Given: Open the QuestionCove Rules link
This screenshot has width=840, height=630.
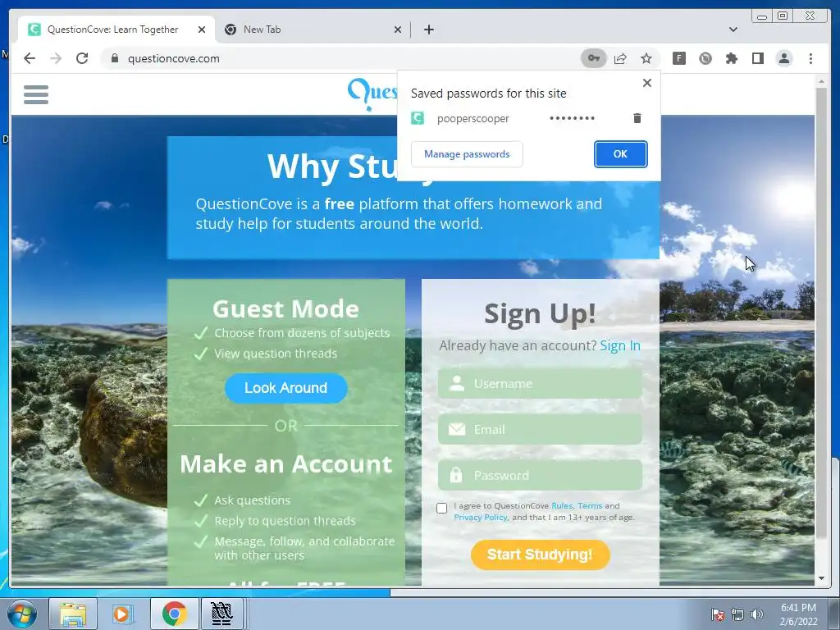Looking at the screenshot, I should click(x=562, y=505).
